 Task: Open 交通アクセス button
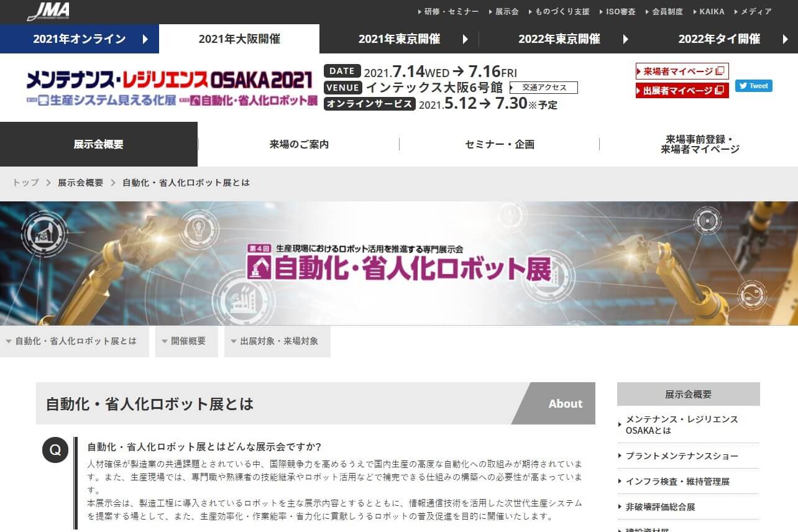[544, 88]
